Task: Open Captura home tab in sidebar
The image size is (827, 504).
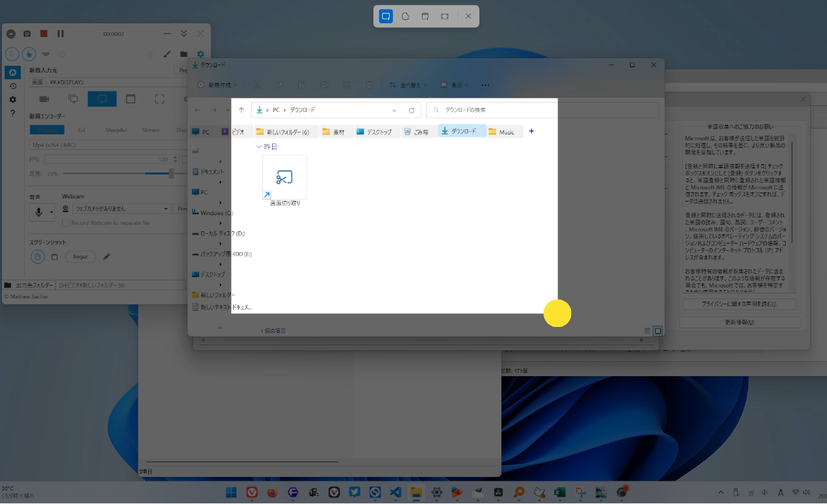Action: click(x=12, y=72)
